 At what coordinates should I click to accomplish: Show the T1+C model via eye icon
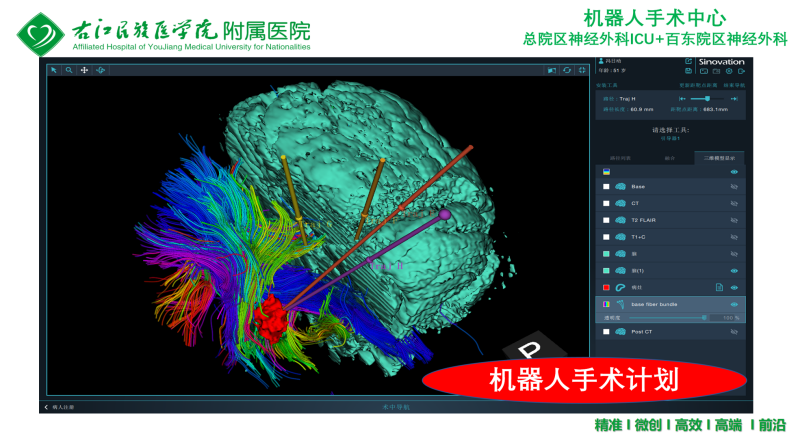734,237
